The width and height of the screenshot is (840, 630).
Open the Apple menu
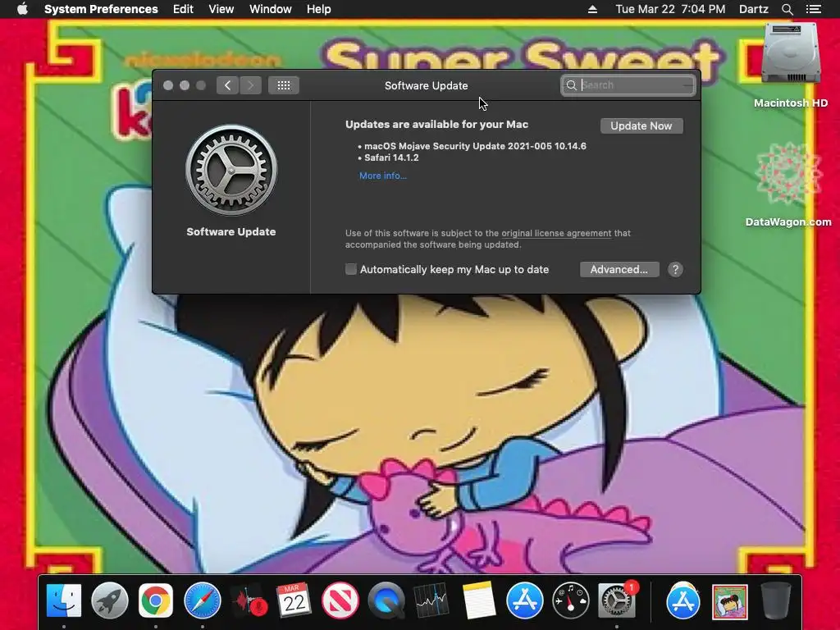22,9
